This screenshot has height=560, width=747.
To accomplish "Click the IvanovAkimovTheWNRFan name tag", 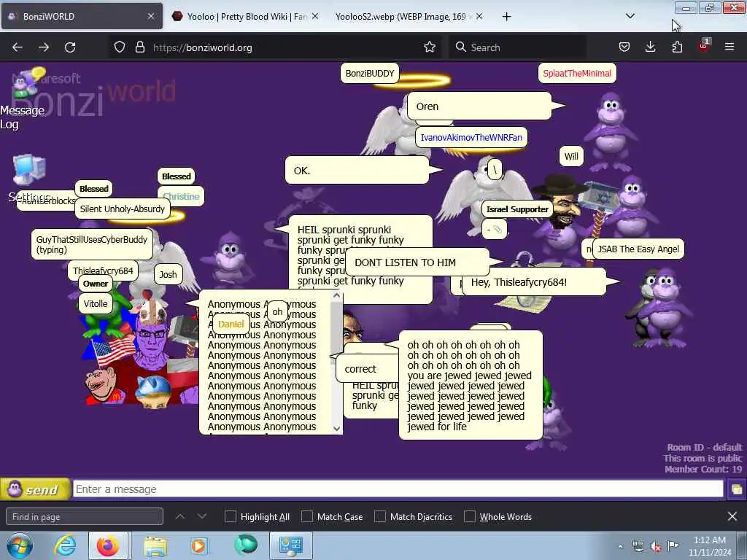I will [471, 137].
